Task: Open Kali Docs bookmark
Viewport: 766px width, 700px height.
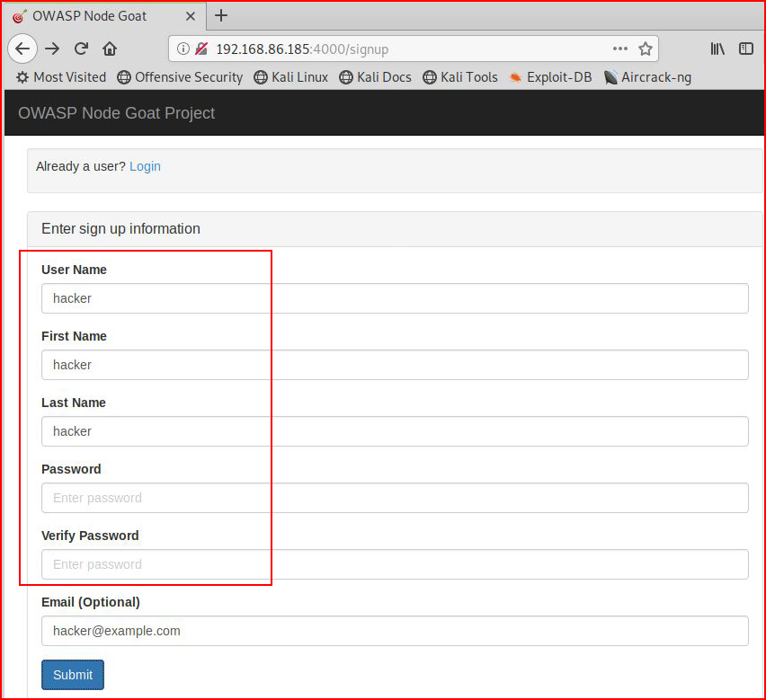Action: pos(375,77)
